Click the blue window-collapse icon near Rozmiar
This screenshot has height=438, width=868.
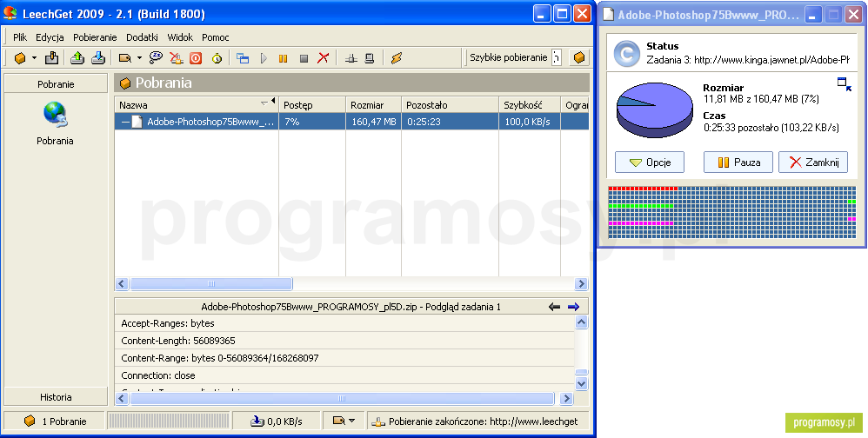(x=845, y=84)
